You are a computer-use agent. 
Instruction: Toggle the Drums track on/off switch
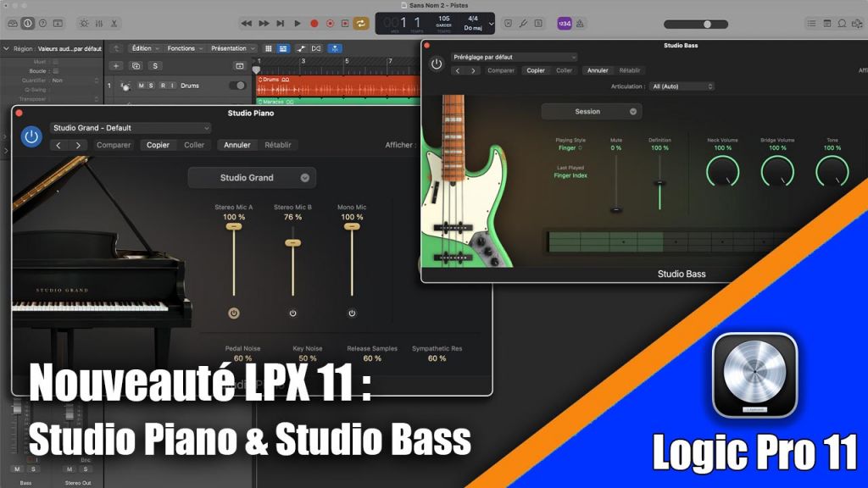[237, 86]
